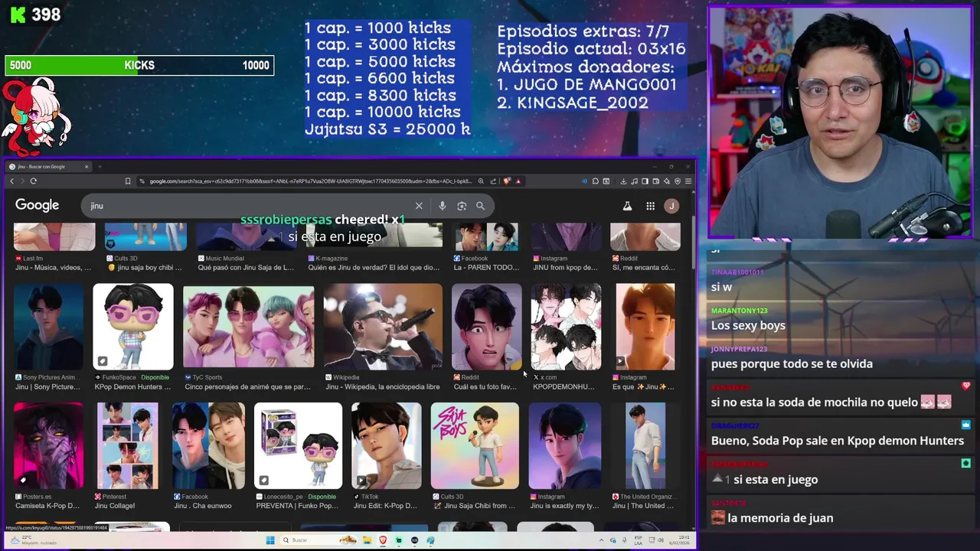Select the 'jinu - Buscar con Google' tab
Screen dimensions: 980x551
pyautogui.click(x=47, y=166)
